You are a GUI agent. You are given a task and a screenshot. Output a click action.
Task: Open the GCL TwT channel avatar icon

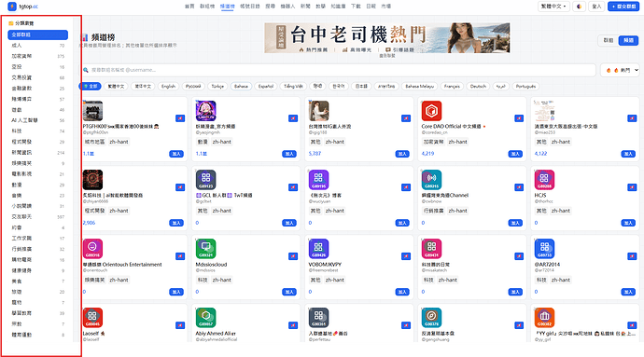point(205,180)
